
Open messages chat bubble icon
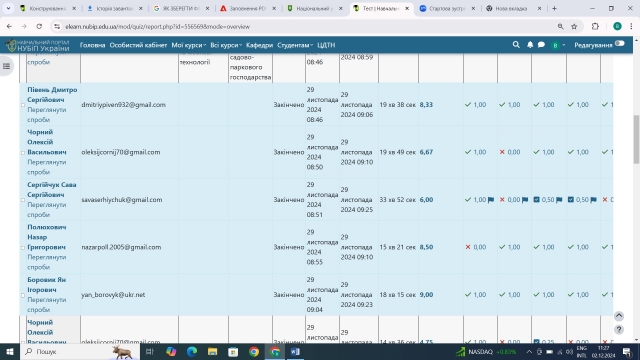[x=541, y=45]
